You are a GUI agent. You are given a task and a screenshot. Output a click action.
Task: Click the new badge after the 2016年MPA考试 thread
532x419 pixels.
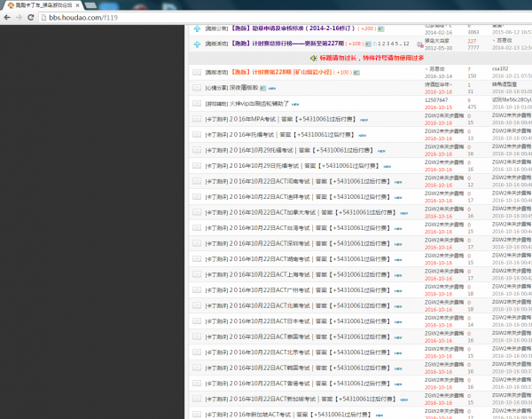pos(364,120)
